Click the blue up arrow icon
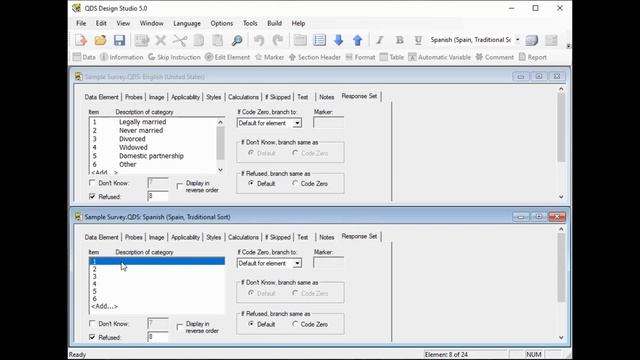The height and width of the screenshot is (360, 640). pyautogui.click(x=358, y=40)
